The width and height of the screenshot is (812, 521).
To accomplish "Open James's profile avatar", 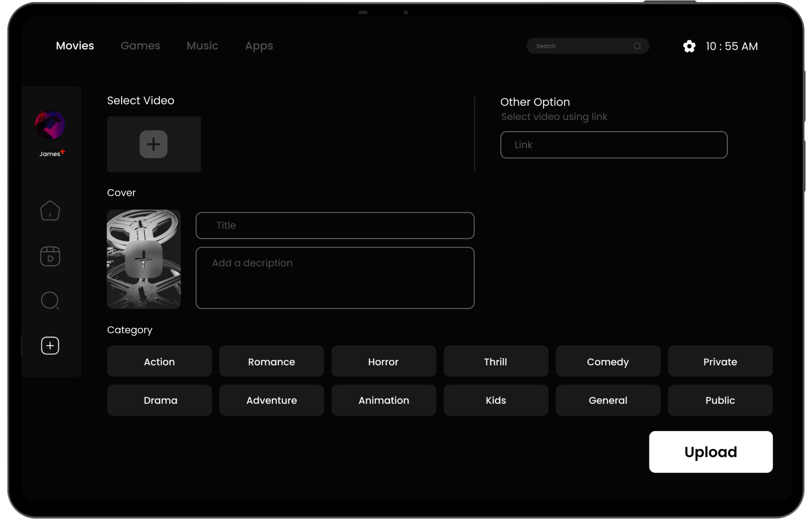I will click(x=50, y=124).
